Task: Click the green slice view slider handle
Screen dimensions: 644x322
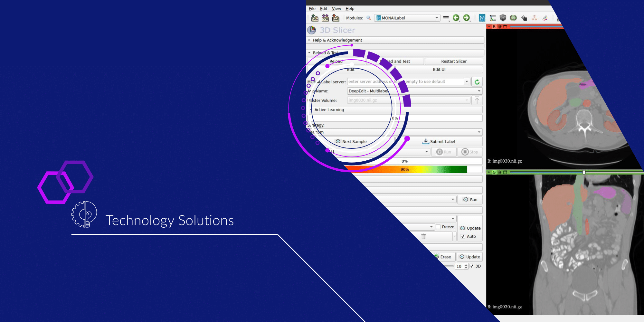Action: 584,172
